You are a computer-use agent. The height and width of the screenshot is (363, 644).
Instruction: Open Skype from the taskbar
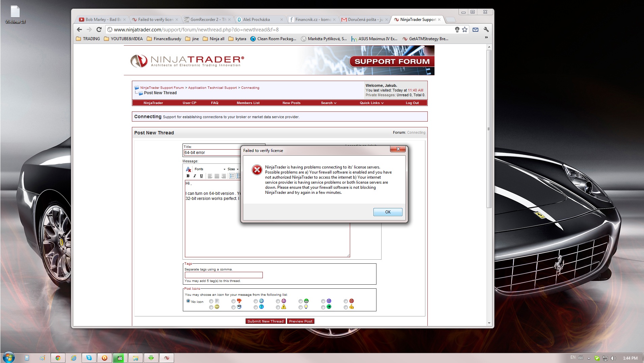[89, 358]
